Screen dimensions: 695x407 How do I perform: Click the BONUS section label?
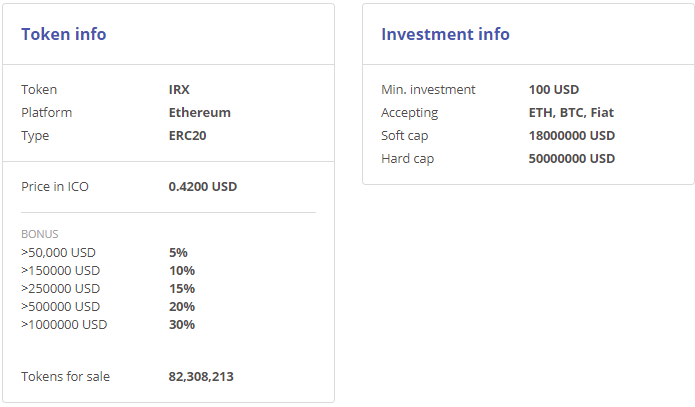pos(40,234)
